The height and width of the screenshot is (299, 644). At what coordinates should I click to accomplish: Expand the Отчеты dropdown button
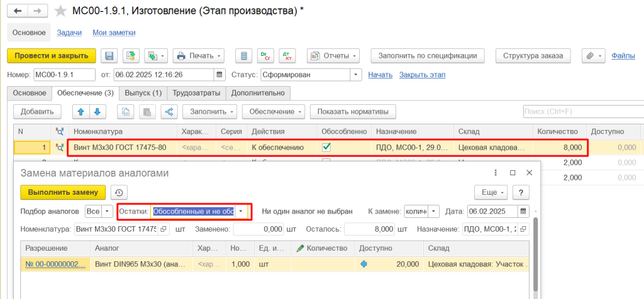click(x=333, y=56)
